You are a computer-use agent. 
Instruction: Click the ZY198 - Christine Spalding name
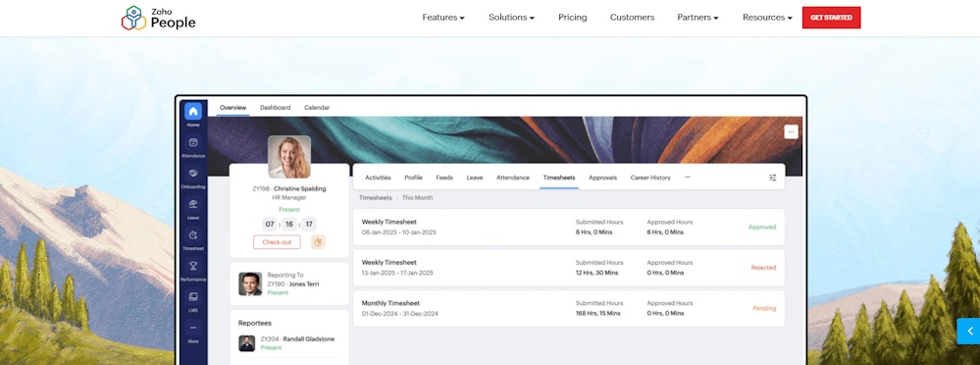[x=288, y=188]
